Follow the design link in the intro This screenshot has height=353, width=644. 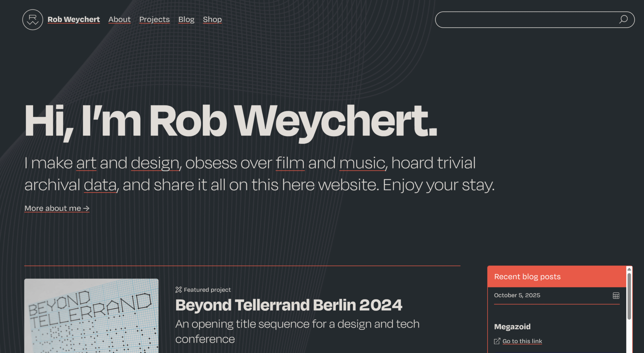click(x=154, y=163)
